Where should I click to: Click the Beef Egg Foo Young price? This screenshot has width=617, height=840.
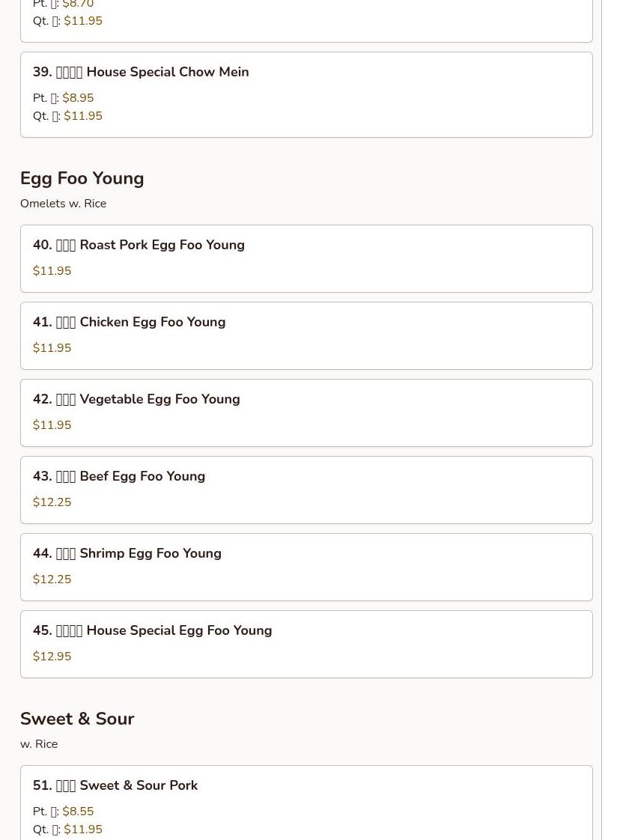(52, 502)
